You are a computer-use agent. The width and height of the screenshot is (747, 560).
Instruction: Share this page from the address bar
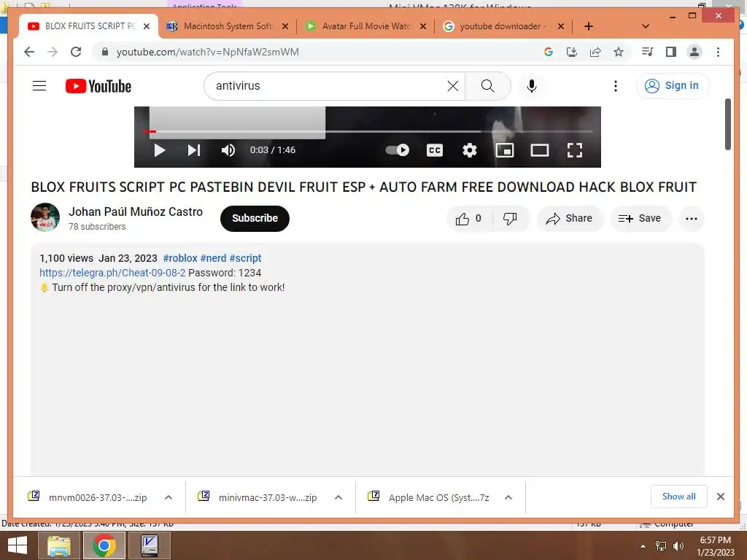coord(595,52)
